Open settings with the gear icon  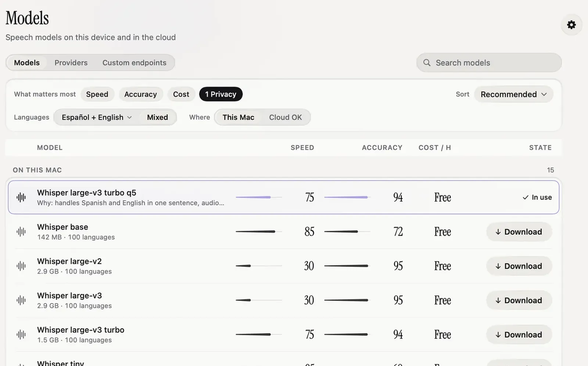[571, 25]
